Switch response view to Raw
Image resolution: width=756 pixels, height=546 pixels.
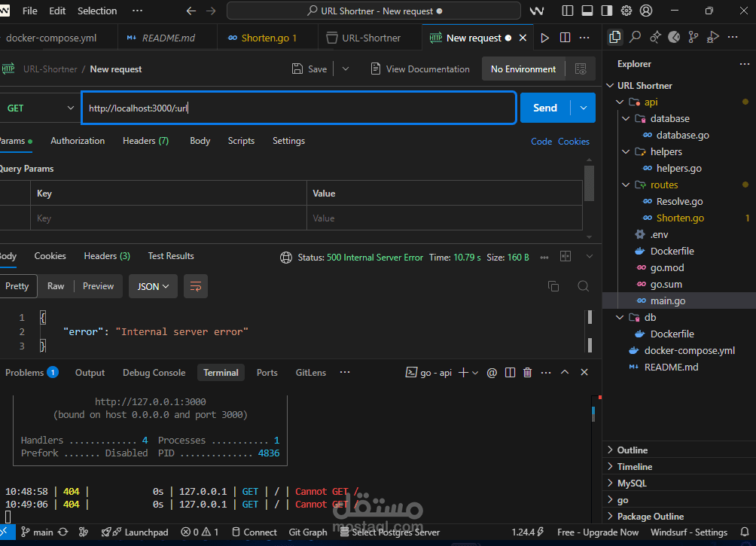pyautogui.click(x=56, y=286)
